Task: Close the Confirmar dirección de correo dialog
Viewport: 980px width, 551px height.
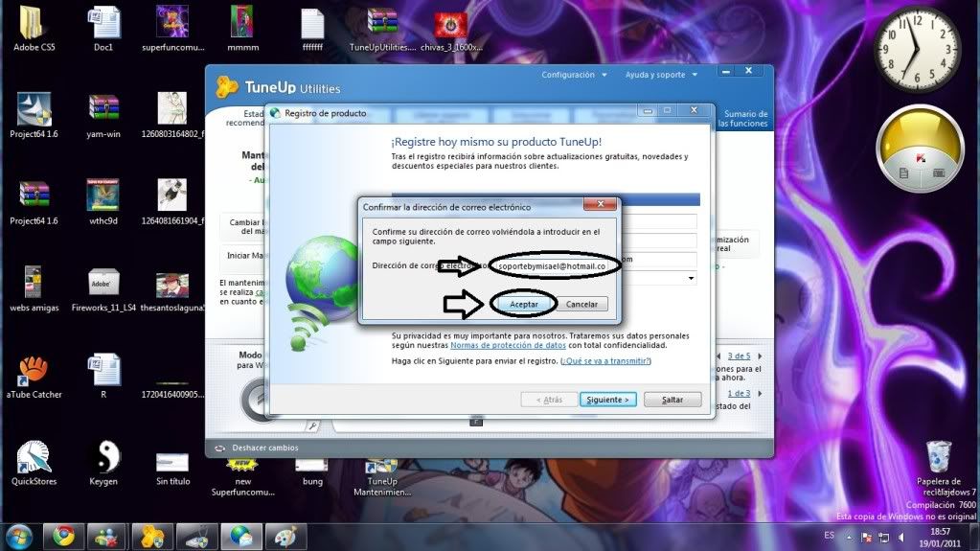Action: click(x=600, y=204)
